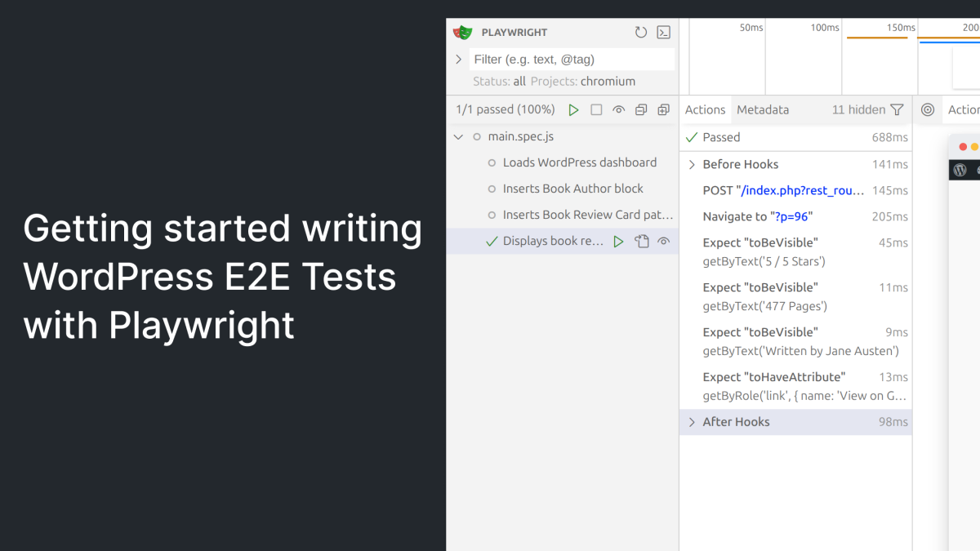Screen dimensions: 980x551
Task: Open the actions filter funnel icon
Action: pyautogui.click(x=897, y=109)
